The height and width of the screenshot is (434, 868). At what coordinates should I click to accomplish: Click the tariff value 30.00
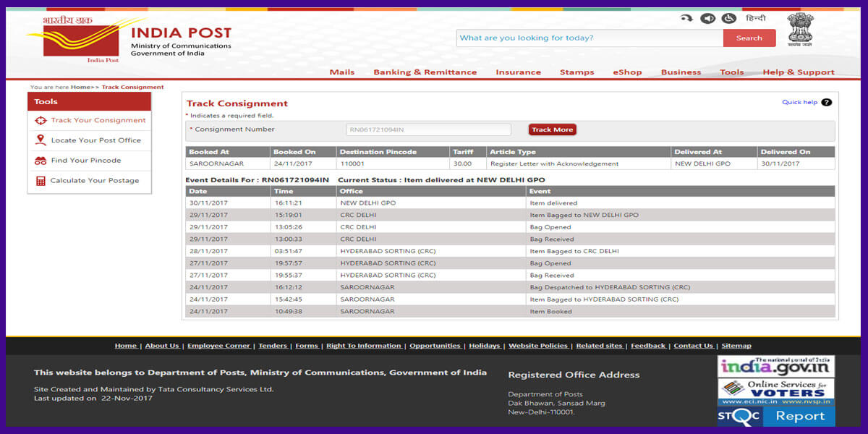coord(462,164)
